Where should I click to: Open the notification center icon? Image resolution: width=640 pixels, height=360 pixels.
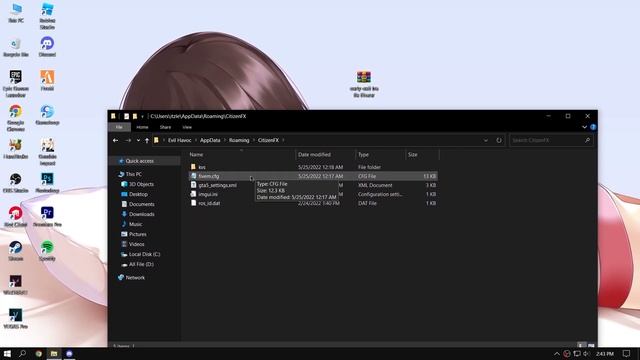pos(627,353)
